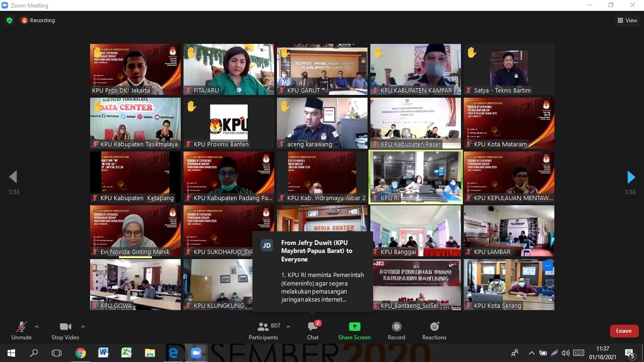Open the View layout menu

click(627, 20)
